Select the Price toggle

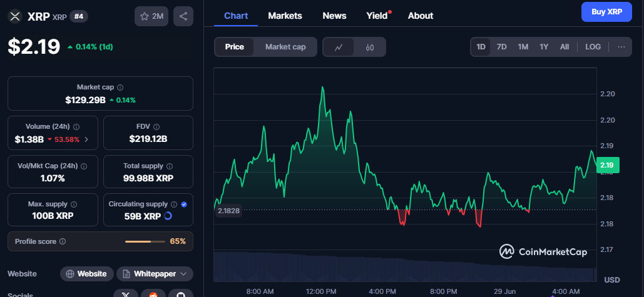point(235,47)
